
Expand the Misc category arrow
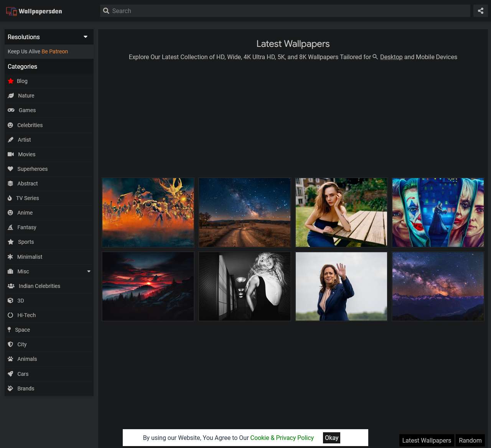(89, 271)
